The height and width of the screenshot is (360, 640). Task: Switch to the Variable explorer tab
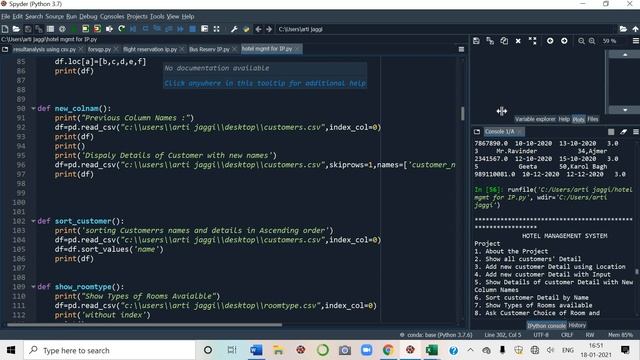(x=535, y=119)
